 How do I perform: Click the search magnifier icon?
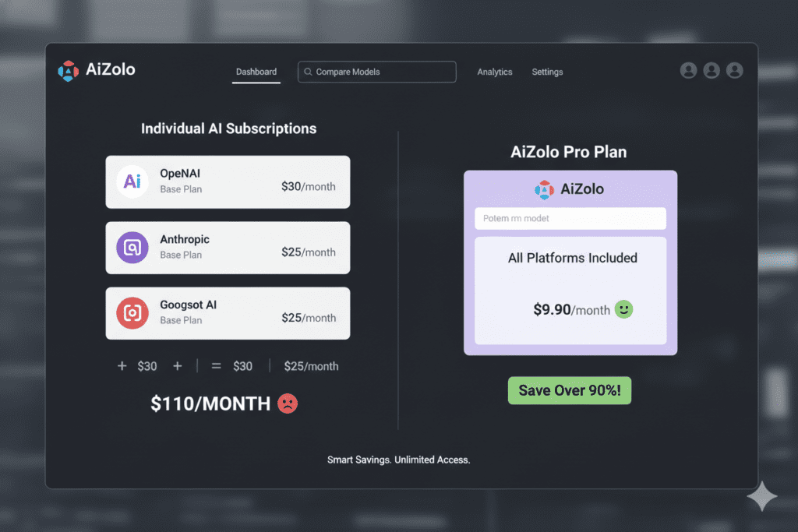(309, 72)
